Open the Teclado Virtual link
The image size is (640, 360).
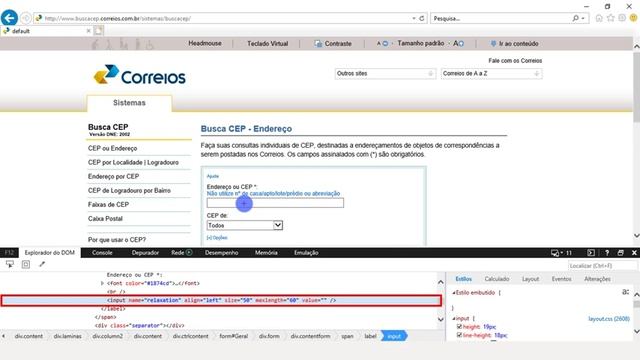tap(267, 43)
